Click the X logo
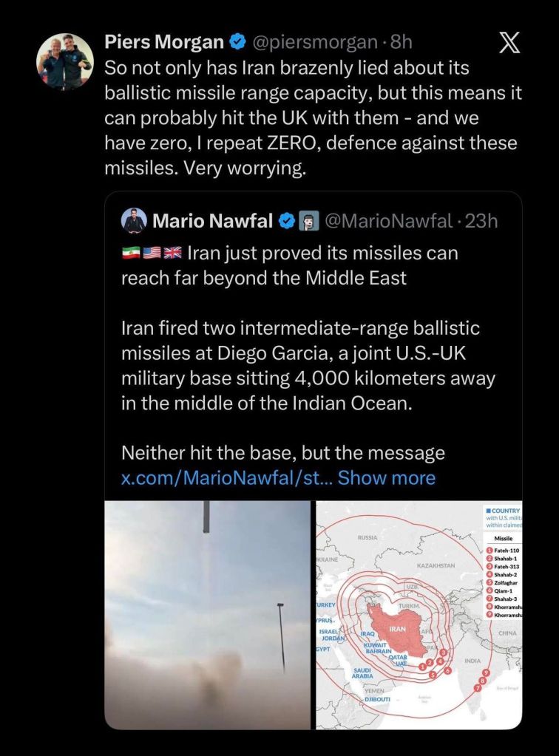 (509, 43)
